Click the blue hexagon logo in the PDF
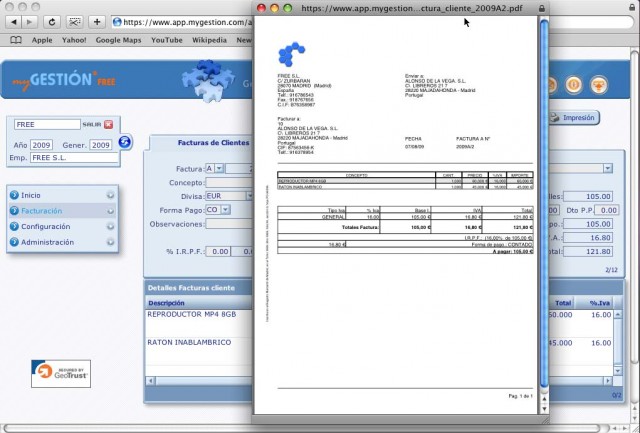 tap(291, 54)
